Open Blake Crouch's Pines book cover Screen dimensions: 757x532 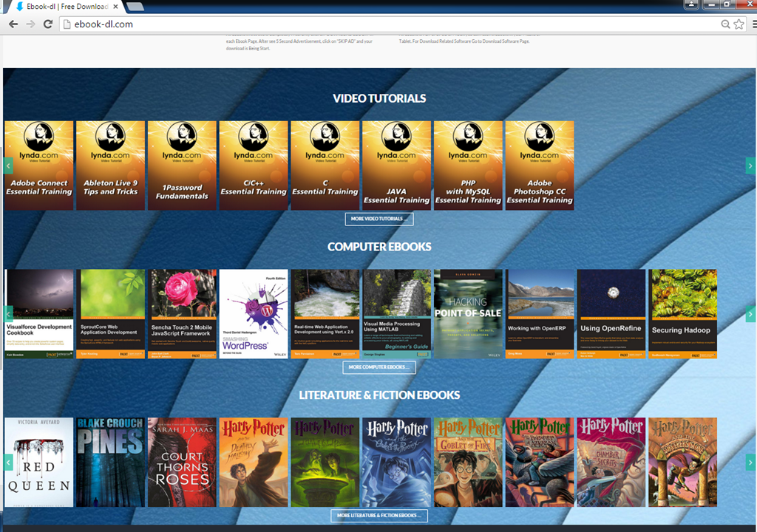111,462
